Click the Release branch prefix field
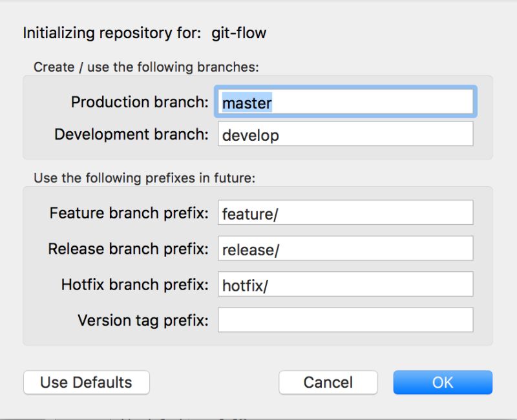 [x=346, y=248]
